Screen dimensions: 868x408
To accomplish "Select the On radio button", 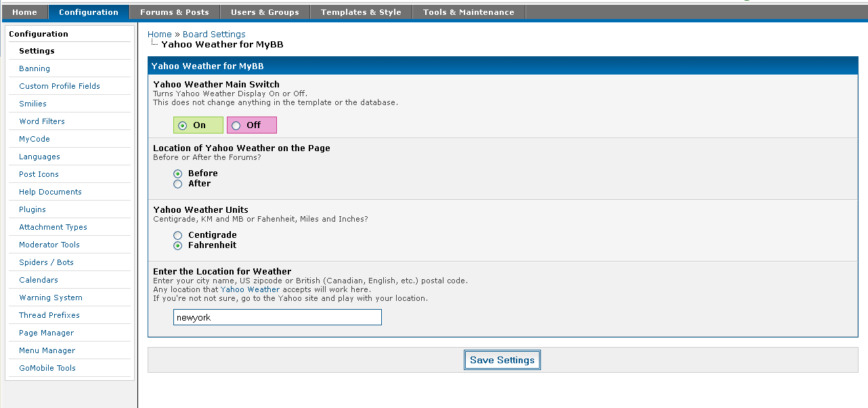I will click(x=182, y=125).
